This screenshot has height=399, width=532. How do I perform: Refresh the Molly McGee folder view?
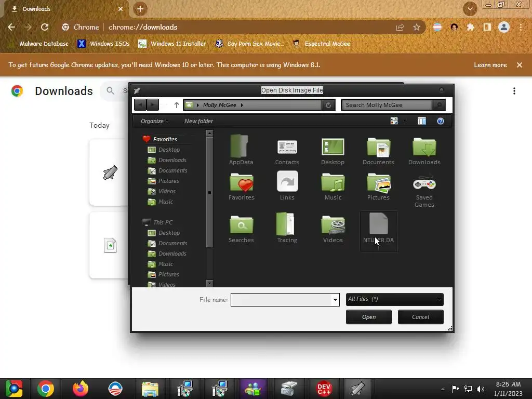[x=328, y=105]
